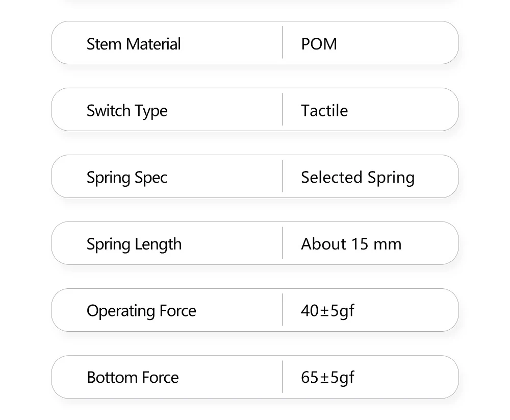Click the divider line in Switch Type row
Screen dimensions: 510x420
pos(283,109)
